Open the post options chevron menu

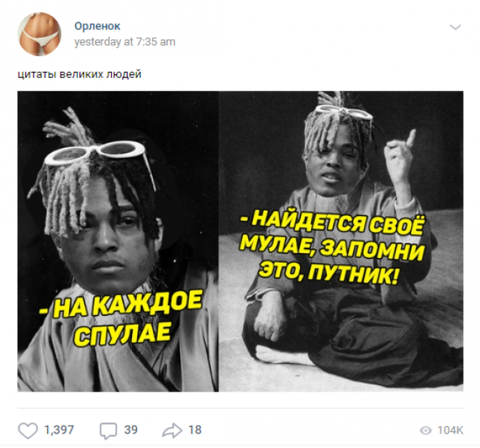(x=455, y=27)
